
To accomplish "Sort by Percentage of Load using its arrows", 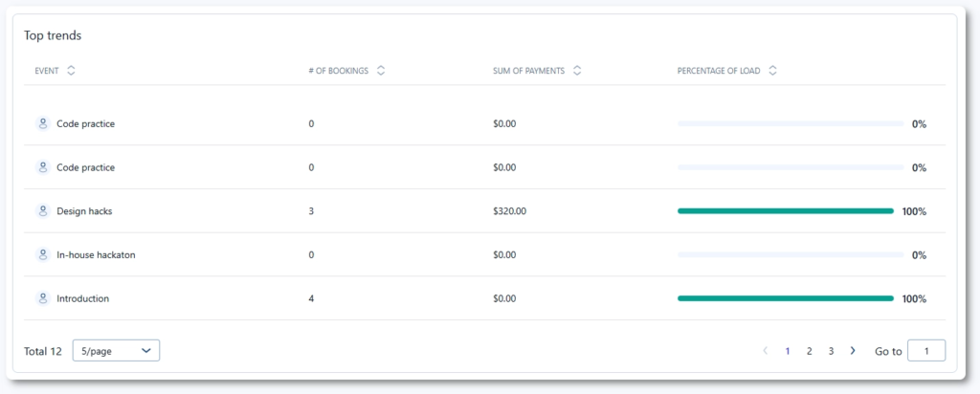I will point(772,71).
